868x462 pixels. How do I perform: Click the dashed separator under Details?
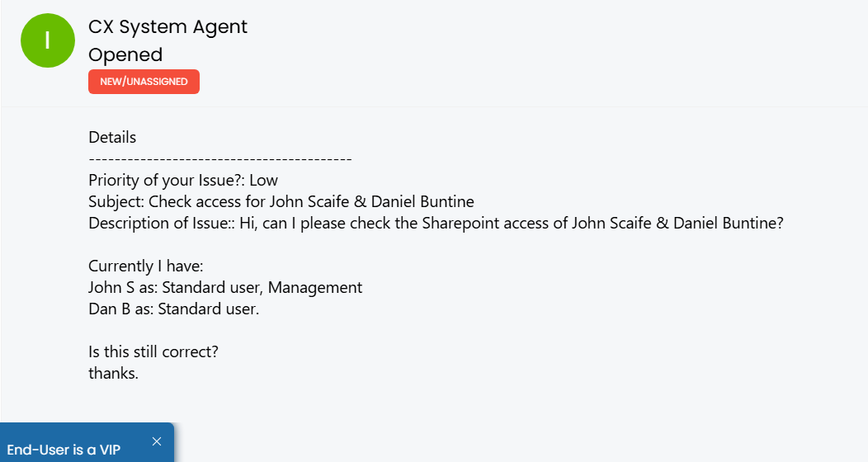coord(220,159)
